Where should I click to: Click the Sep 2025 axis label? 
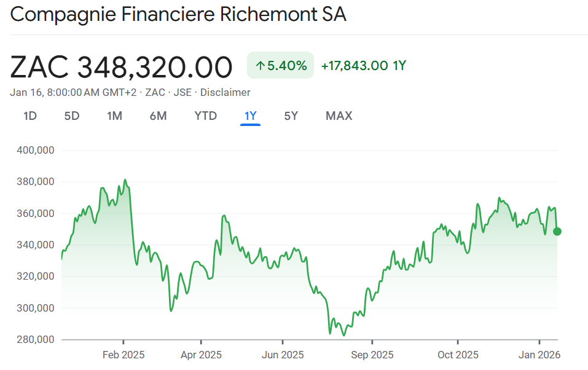[372, 355]
